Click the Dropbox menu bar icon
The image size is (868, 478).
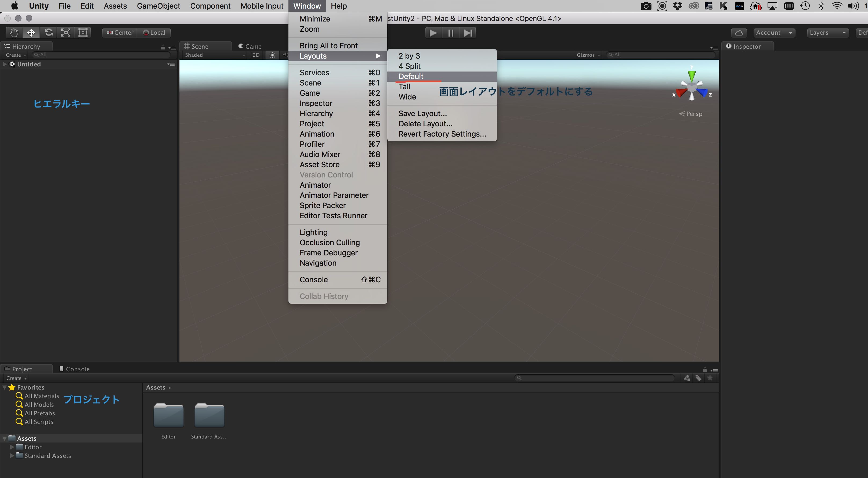pyautogui.click(x=678, y=6)
